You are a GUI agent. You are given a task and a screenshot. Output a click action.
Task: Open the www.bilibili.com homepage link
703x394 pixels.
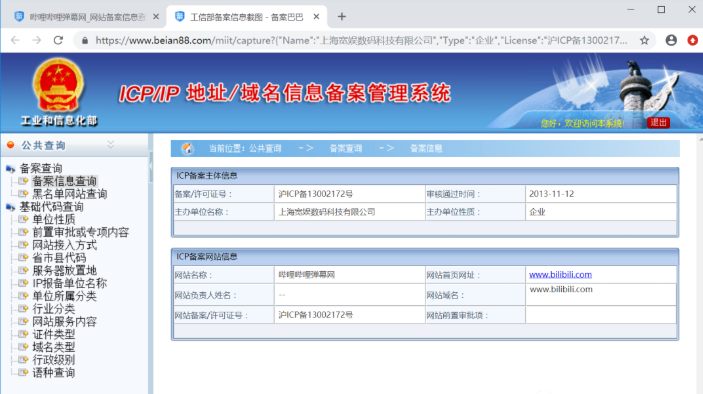(560, 274)
